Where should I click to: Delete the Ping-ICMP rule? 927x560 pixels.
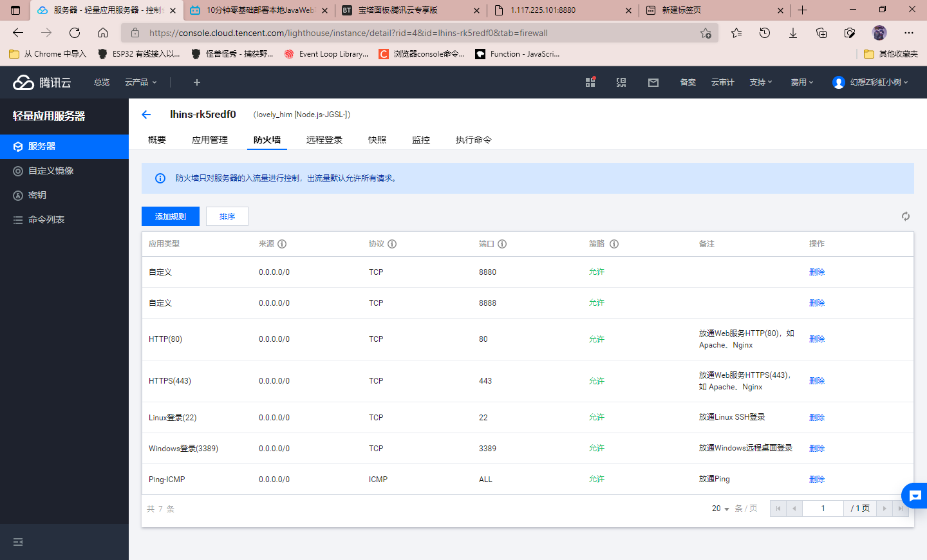pyautogui.click(x=817, y=479)
